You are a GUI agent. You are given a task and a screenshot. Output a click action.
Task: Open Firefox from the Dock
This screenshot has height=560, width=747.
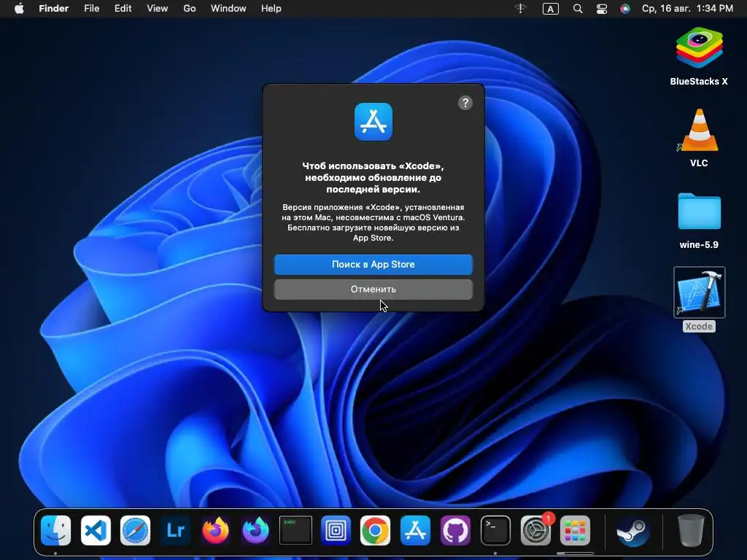215,530
